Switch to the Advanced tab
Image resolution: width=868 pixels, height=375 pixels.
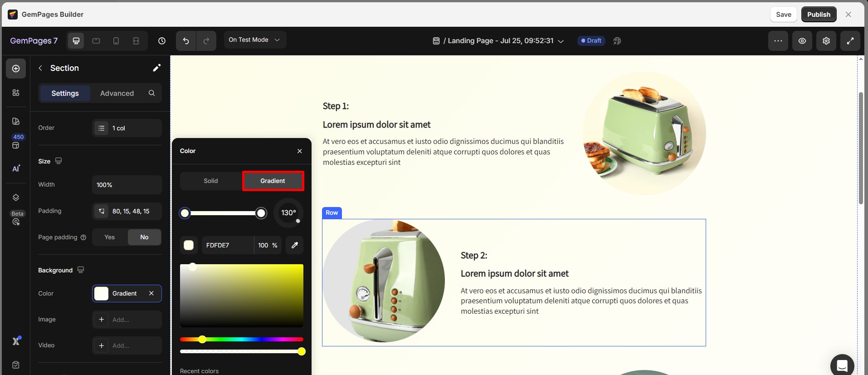117,93
